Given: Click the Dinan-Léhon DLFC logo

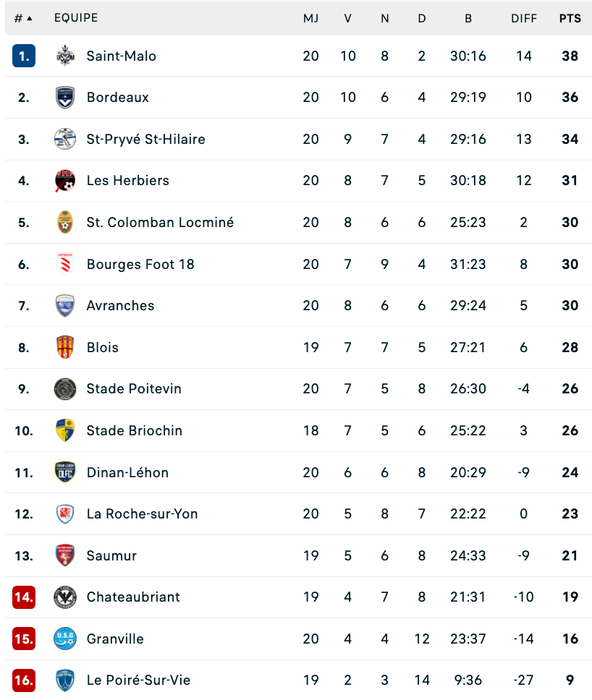Looking at the screenshot, I should 65,472.
